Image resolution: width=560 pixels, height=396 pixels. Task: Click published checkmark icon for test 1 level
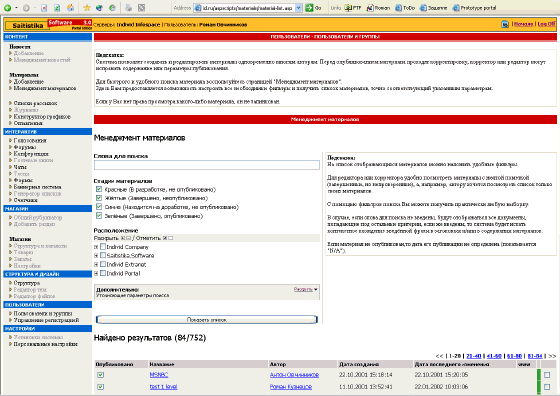(101, 387)
